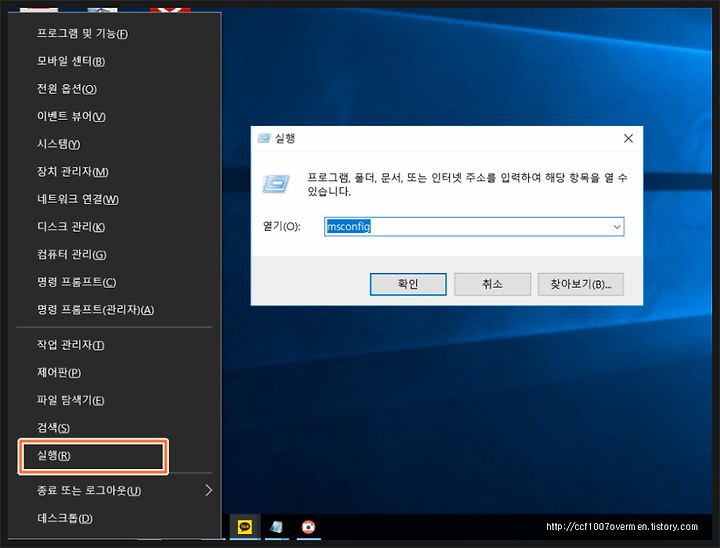Screen dimensions: 720x548
Task: Launch 파일 탐색기(E)
Action: 70,400
